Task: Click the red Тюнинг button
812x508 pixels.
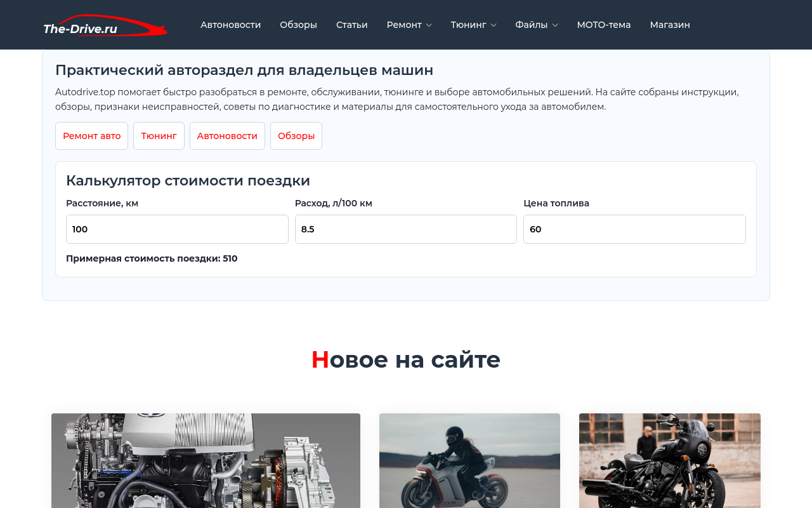Action: pos(159,136)
